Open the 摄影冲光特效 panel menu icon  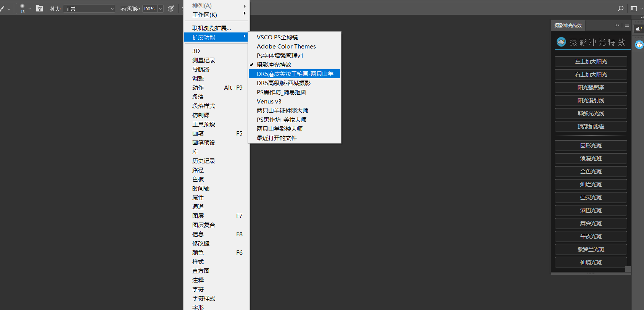pyautogui.click(x=626, y=26)
